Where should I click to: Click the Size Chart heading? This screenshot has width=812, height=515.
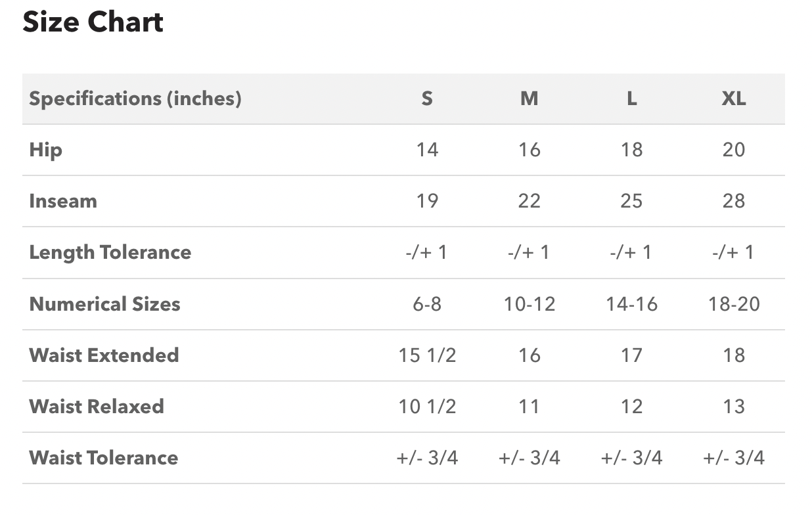[93, 22]
